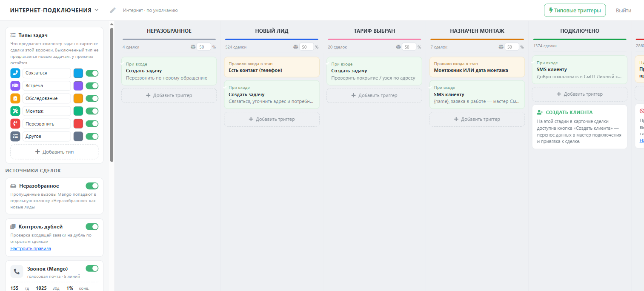
Task: Disable the Связаться task type toggle
Action: 92,73
